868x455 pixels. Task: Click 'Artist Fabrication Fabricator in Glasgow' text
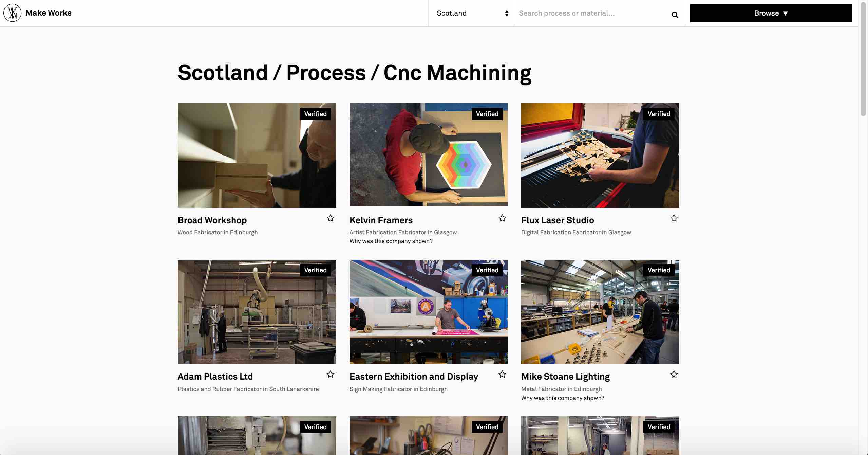[403, 232]
